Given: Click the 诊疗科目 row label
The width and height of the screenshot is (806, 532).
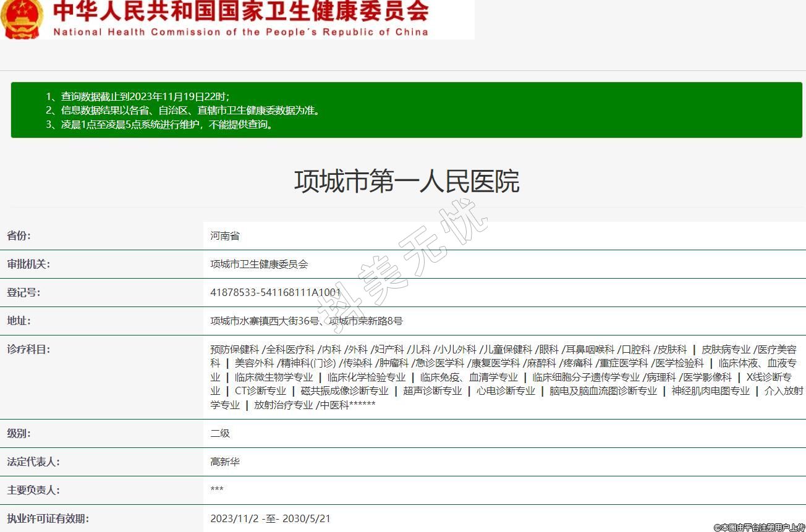Looking at the screenshot, I should (28, 349).
